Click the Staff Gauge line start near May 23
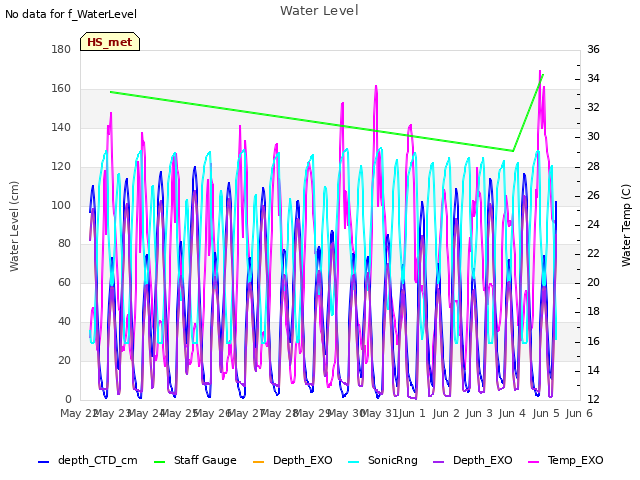This screenshot has width=640, height=480. [111, 92]
